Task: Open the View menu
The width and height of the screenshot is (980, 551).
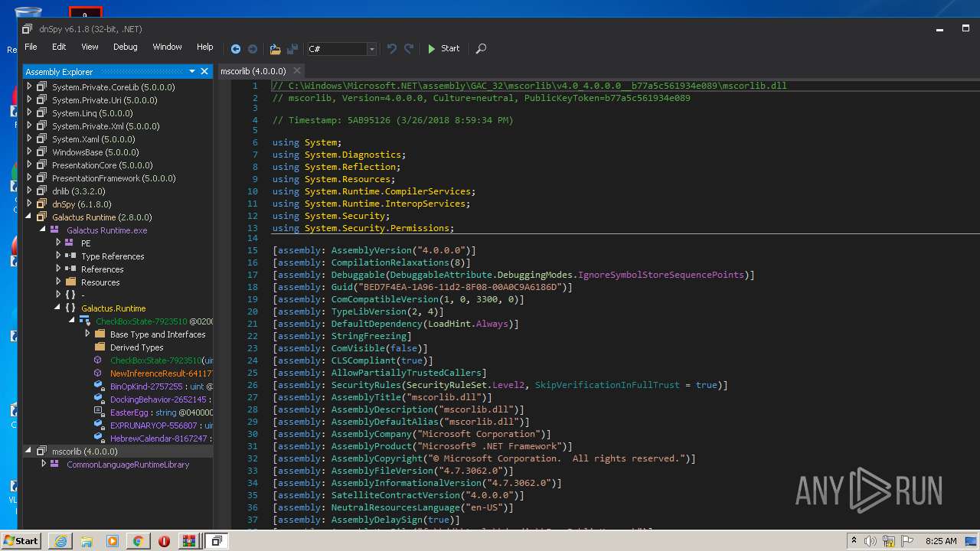Action: [90, 47]
